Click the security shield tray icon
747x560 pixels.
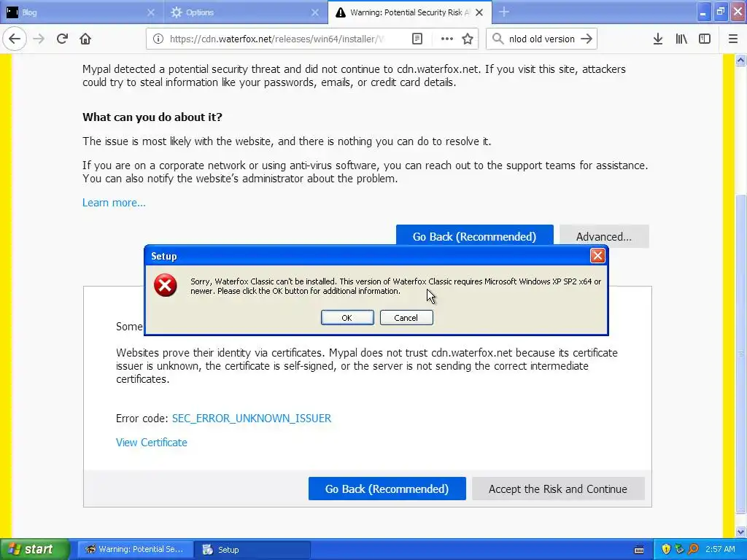665,549
